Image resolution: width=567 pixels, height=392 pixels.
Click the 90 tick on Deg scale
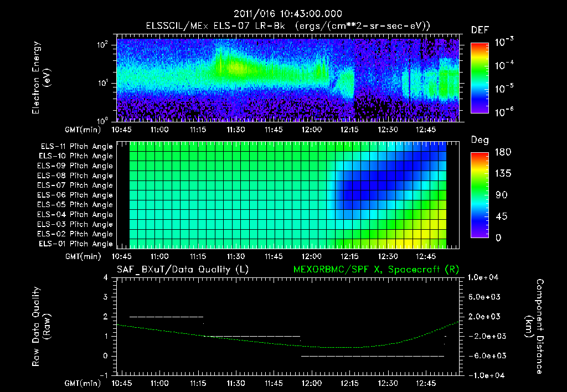pos(501,195)
